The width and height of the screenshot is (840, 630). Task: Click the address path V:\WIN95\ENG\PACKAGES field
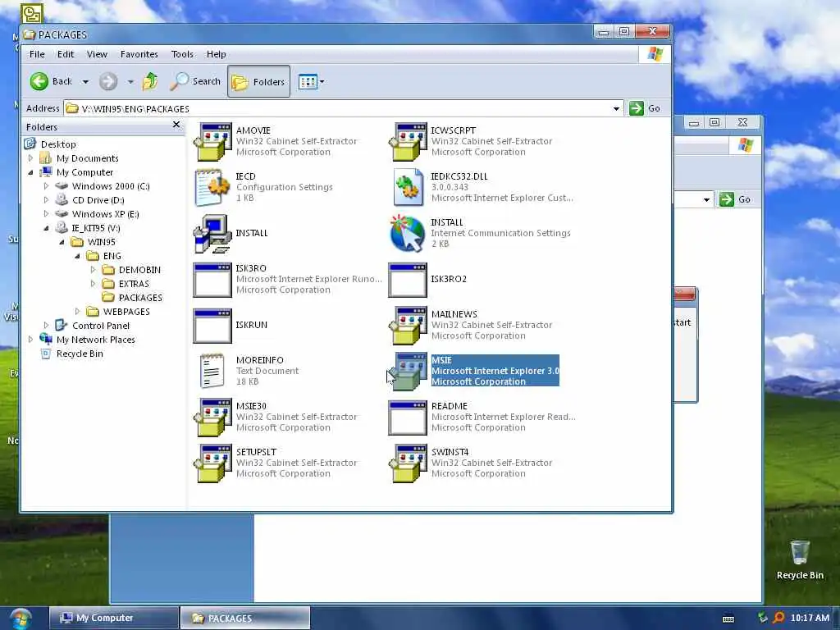pyautogui.click(x=343, y=109)
